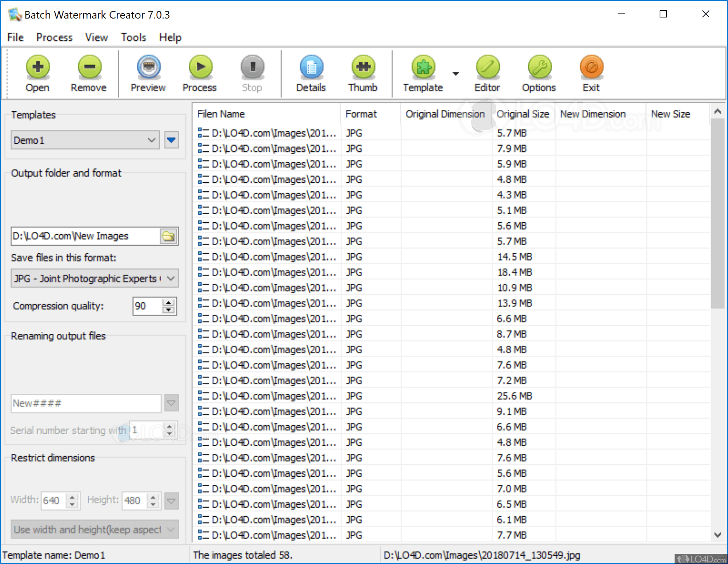
Task: Expand the Template toolbar dropdown arrow
Action: [x=456, y=74]
